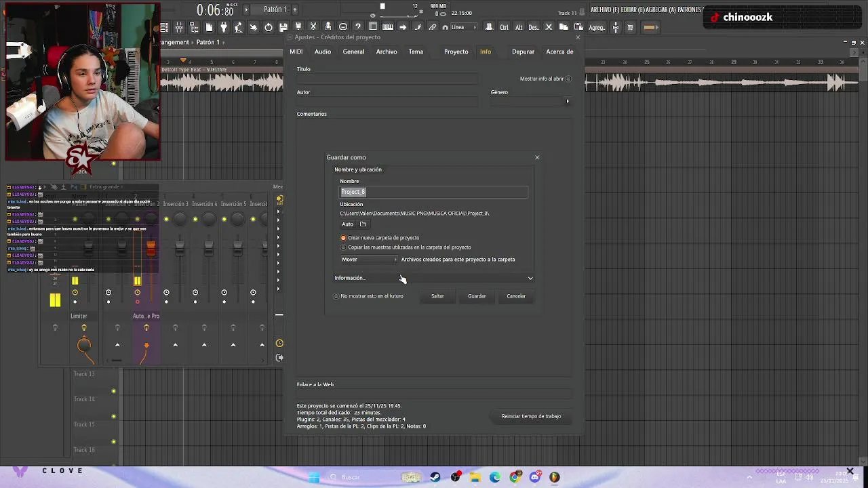Click the Auto location button

[347, 224]
